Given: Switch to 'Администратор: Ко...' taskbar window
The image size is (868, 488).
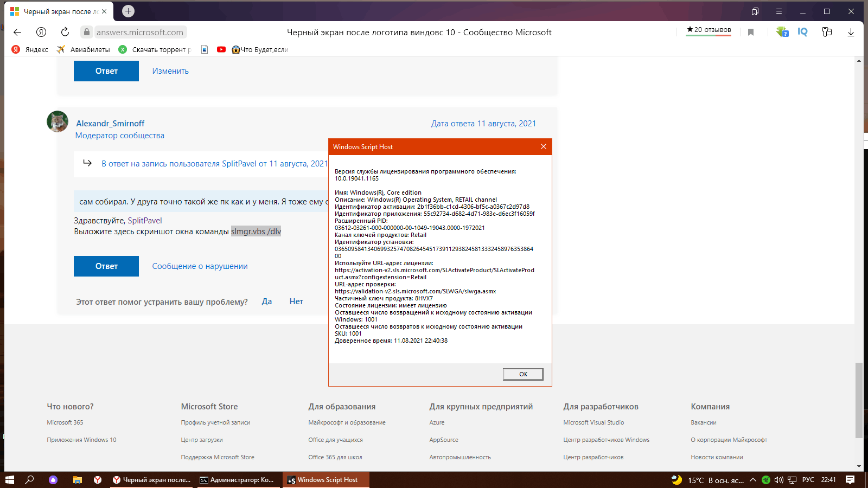Looking at the screenshot, I should click(237, 480).
